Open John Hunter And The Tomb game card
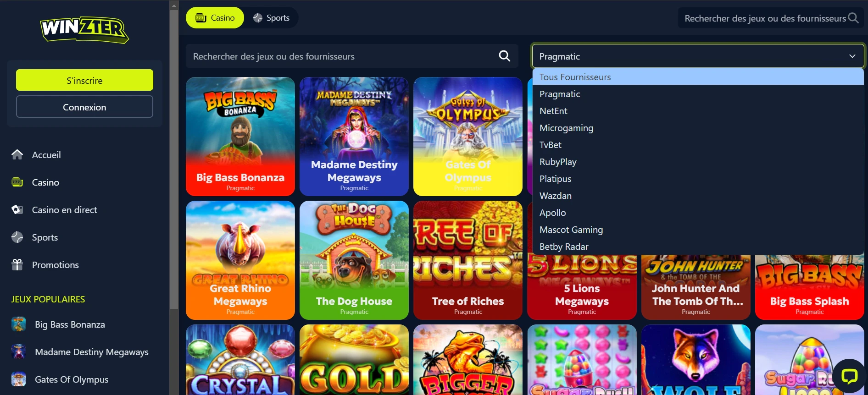 coord(696,288)
